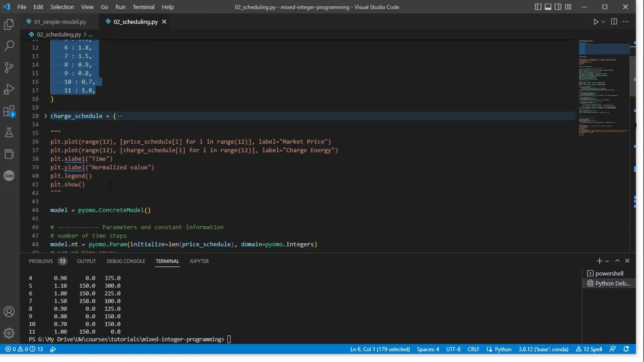Switch to the DEBUG CONSOLE panel tab
644x362 pixels.
pyautogui.click(x=126, y=261)
